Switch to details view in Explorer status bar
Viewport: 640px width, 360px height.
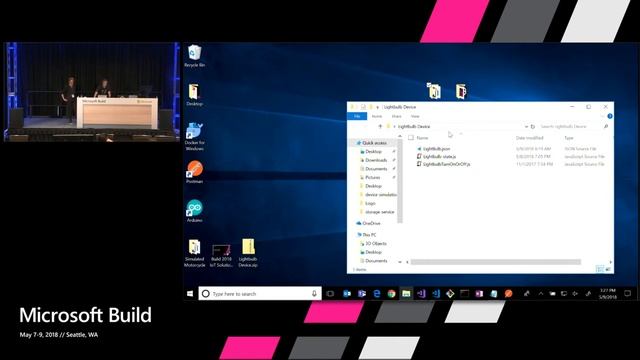pos(599,269)
